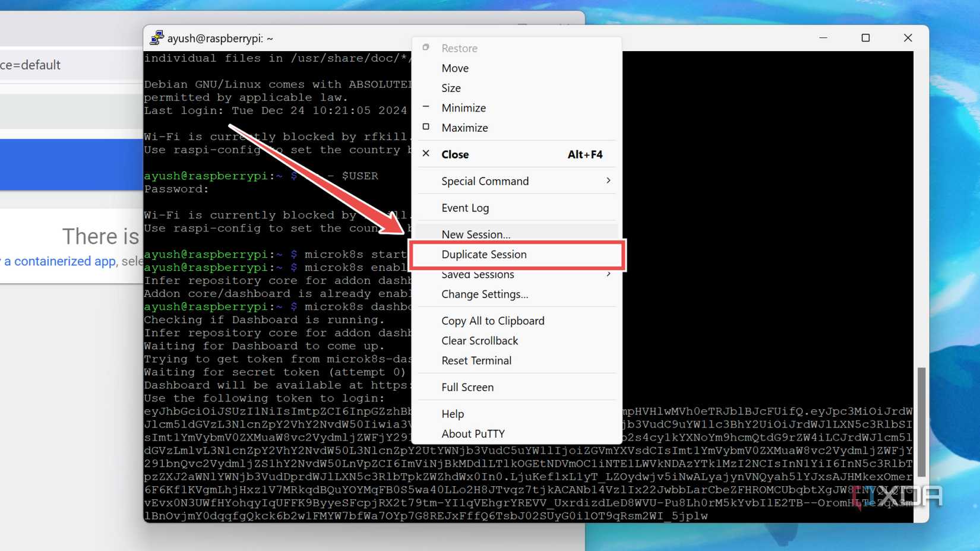
Task: Click the PuTTY terminal scrollbar thumb
Action: pos(921,422)
